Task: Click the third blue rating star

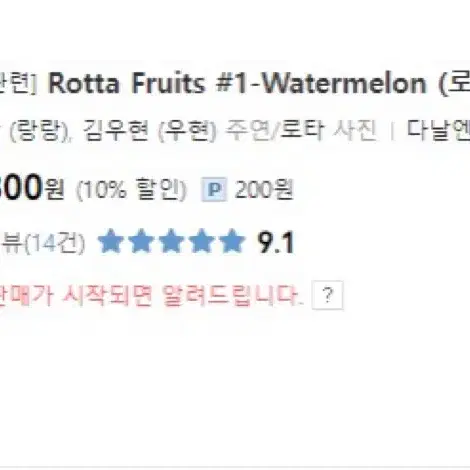Action: (x=172, y=241)
